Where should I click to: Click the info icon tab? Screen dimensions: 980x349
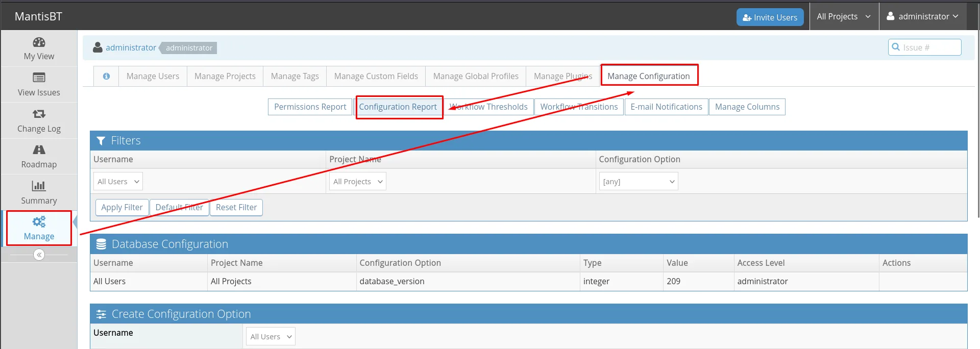106,76
